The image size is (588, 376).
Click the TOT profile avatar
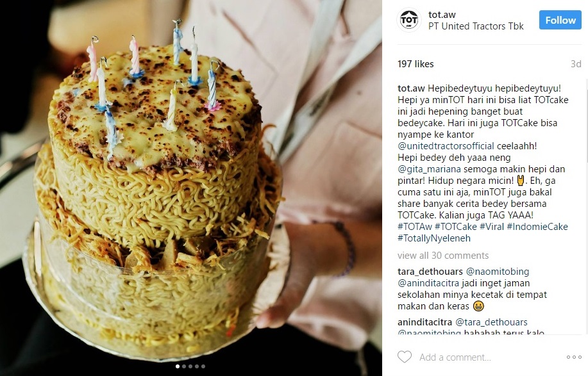point(408,20)
